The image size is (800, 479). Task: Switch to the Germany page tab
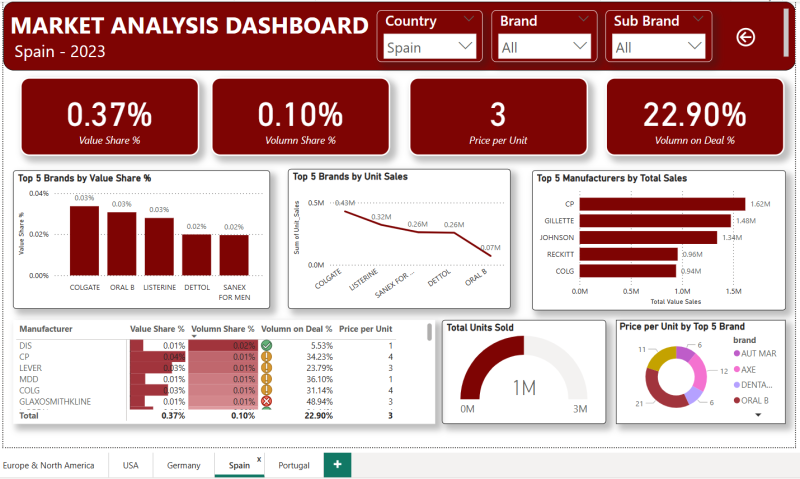point(184,465)
